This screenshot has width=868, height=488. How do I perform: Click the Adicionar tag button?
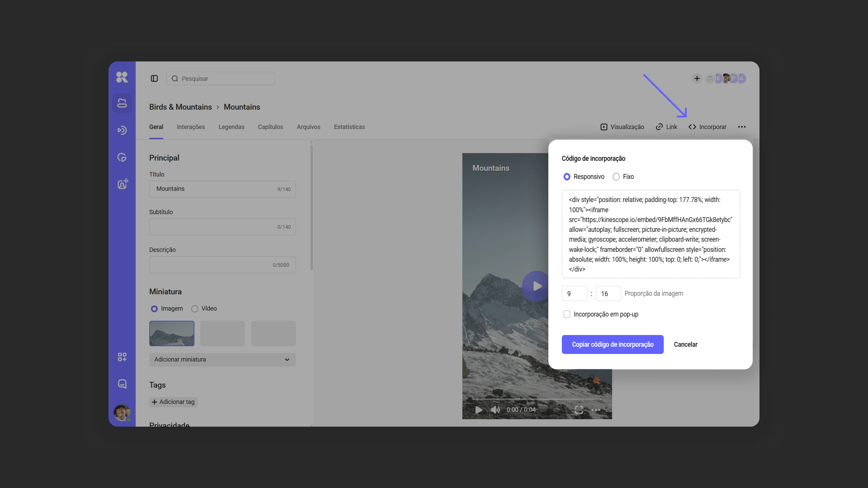coord(173,402)
